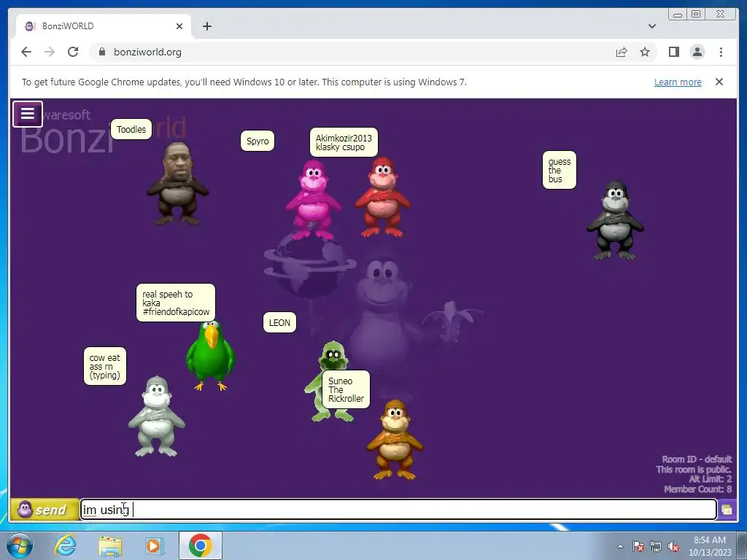The width and height of the screenshot is (747, 560).
Task: Go back to previous page
Action: (26, 52)
